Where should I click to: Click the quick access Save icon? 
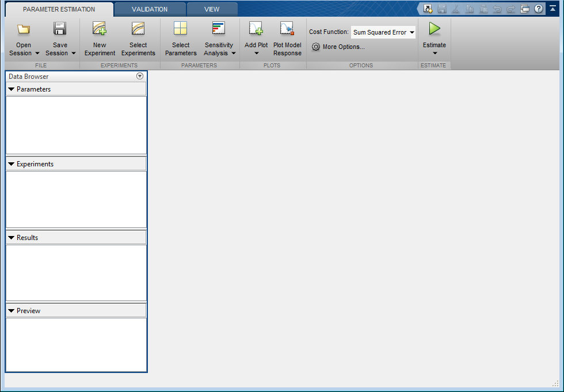click(x=442, y=9)
